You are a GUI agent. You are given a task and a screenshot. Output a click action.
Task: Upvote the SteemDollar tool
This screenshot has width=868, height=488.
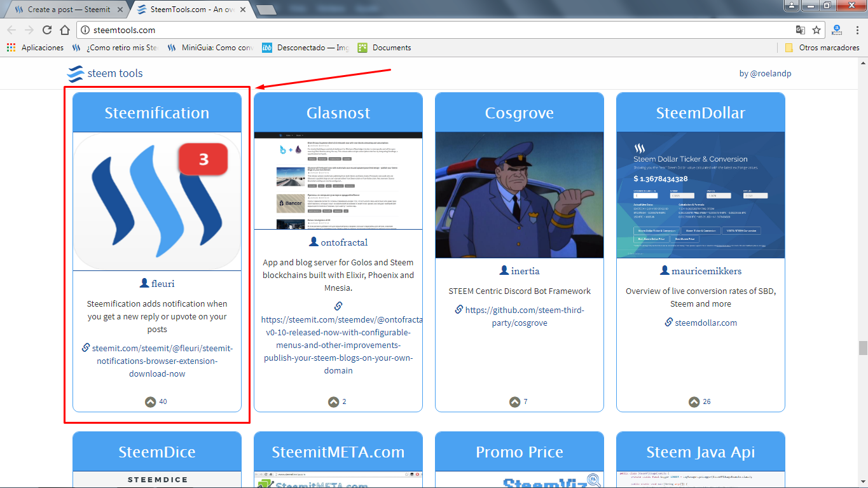point(694,401)
